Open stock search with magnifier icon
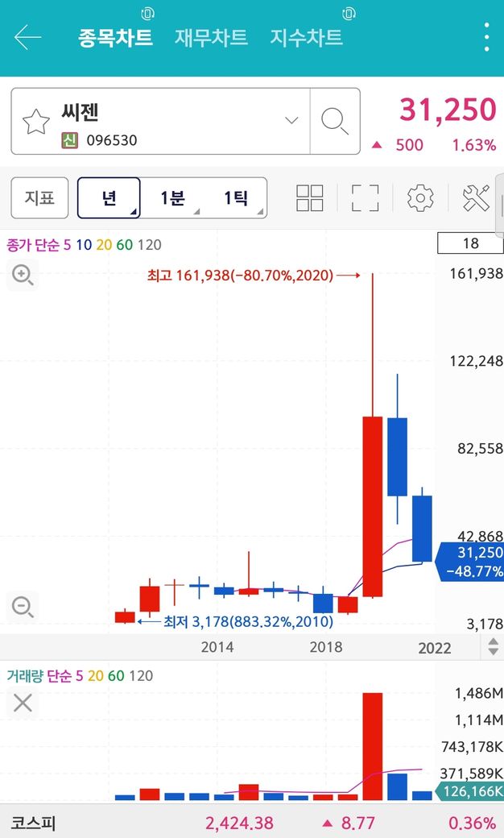The image size is (504, 838). [335, 122]
